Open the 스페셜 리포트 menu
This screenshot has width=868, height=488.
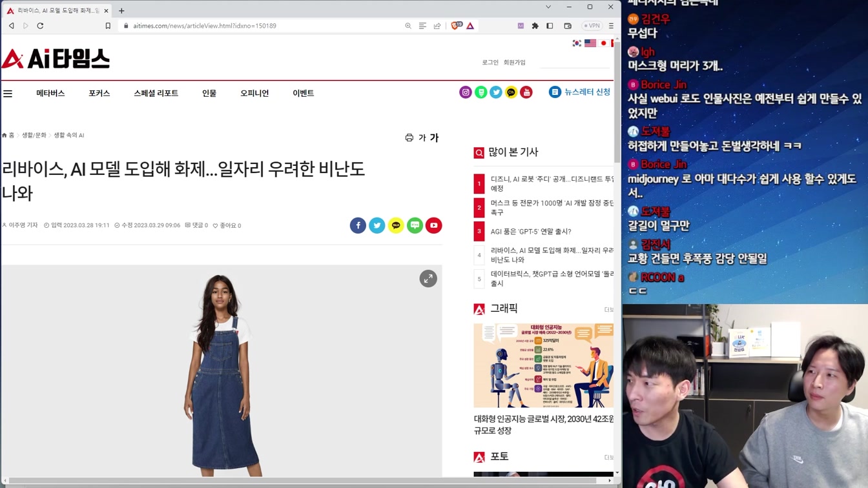click(156, 94)
